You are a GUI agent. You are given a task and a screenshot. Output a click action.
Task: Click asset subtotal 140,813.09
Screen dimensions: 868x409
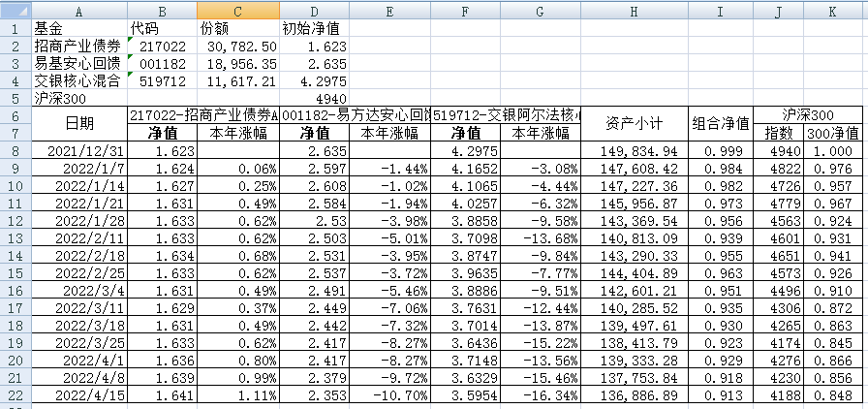635,238
